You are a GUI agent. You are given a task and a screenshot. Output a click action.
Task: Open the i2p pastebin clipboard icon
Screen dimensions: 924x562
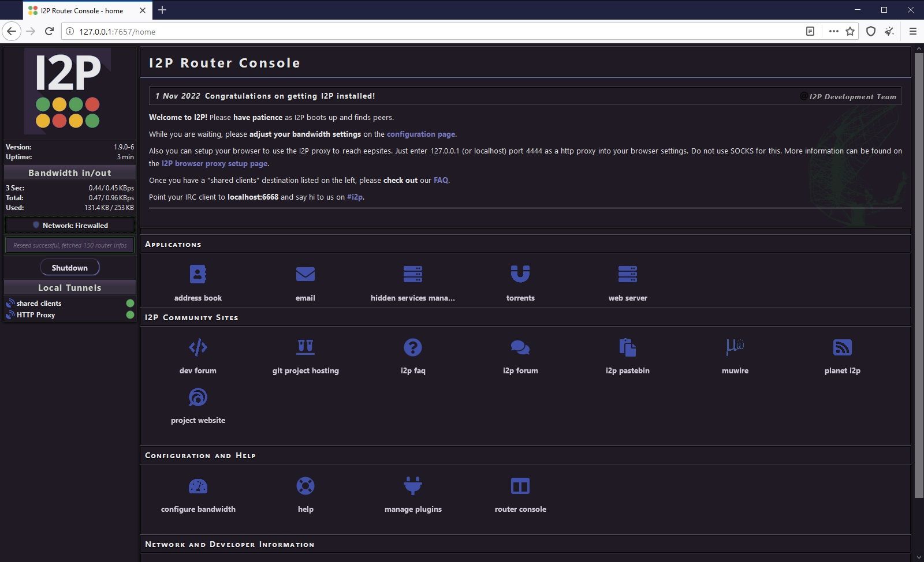click(628, 347)
